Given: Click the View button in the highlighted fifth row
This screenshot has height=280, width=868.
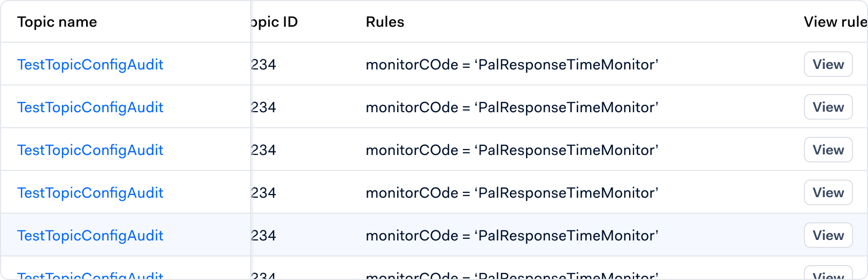Looking at the screenshot, I should click(x=828, y=235).
